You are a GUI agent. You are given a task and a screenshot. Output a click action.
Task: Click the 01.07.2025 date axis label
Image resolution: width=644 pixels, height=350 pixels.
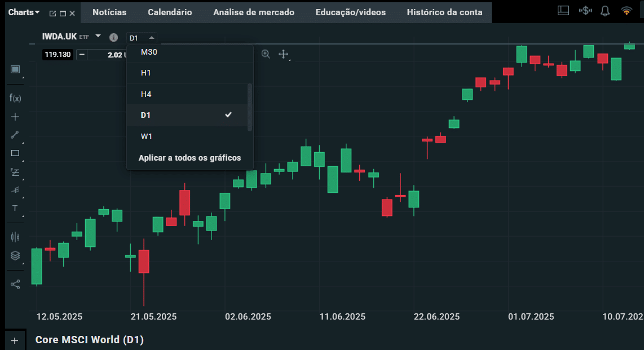pos(531,317)
